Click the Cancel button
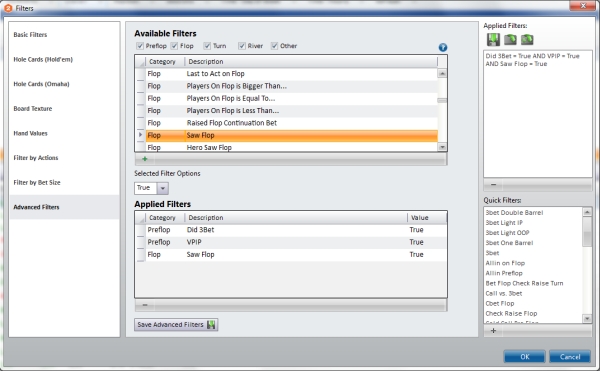 tap(570, 356)
